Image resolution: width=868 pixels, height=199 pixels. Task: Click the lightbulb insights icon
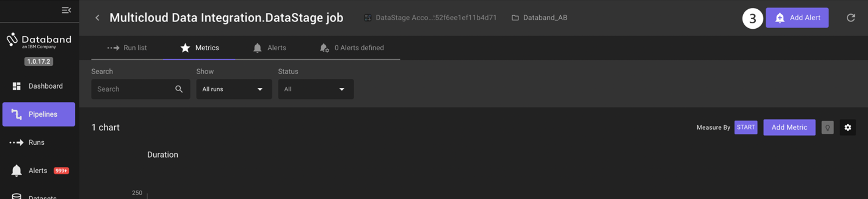click(x=827, y=128)
